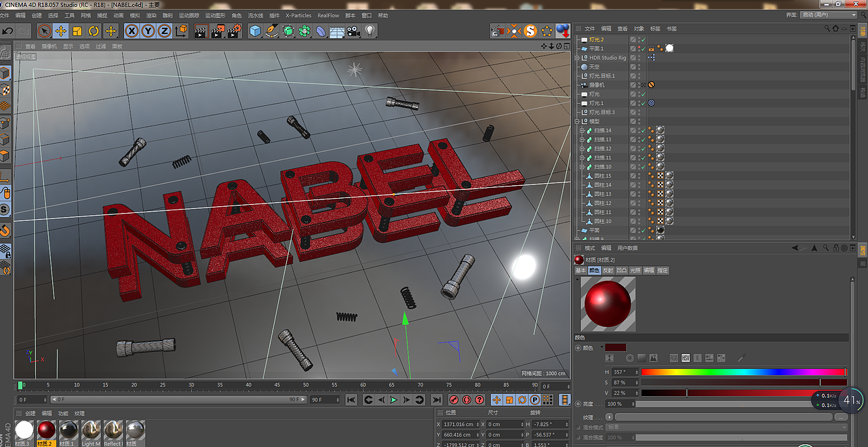Toggle enable checkmark for 灯光.1

[643, 103]
